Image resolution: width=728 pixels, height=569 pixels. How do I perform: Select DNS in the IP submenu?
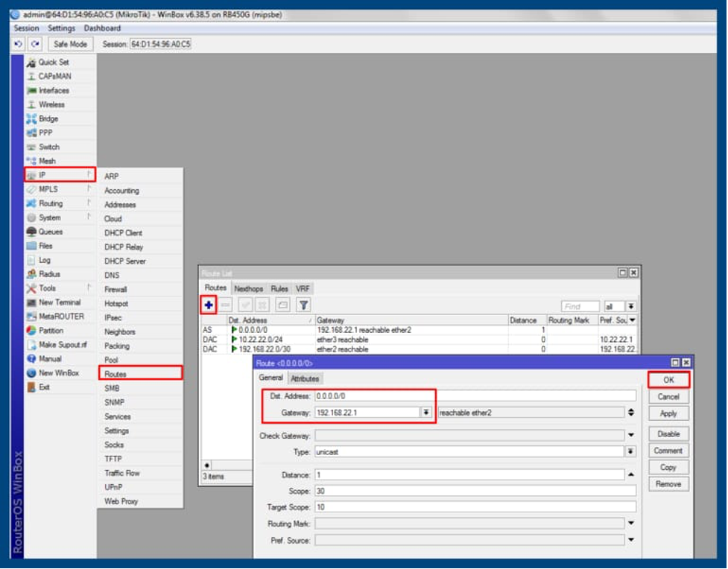(140, 276)
